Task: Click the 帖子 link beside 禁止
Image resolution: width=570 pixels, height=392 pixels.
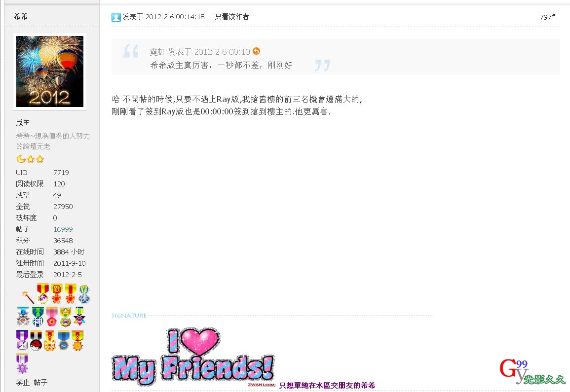Action: pyautogui.click(x=40, y=382)
